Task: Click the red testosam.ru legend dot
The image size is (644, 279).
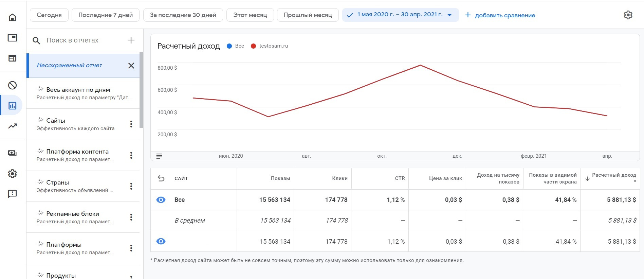Action: click(253, 46)
